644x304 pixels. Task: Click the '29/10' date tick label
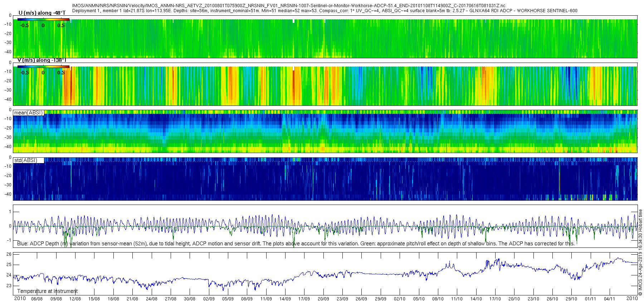[x=571, y=299]
